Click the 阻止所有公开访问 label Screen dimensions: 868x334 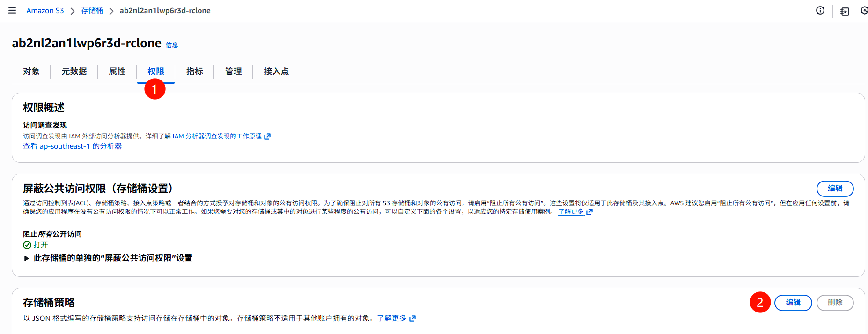(x=52, y=234)
